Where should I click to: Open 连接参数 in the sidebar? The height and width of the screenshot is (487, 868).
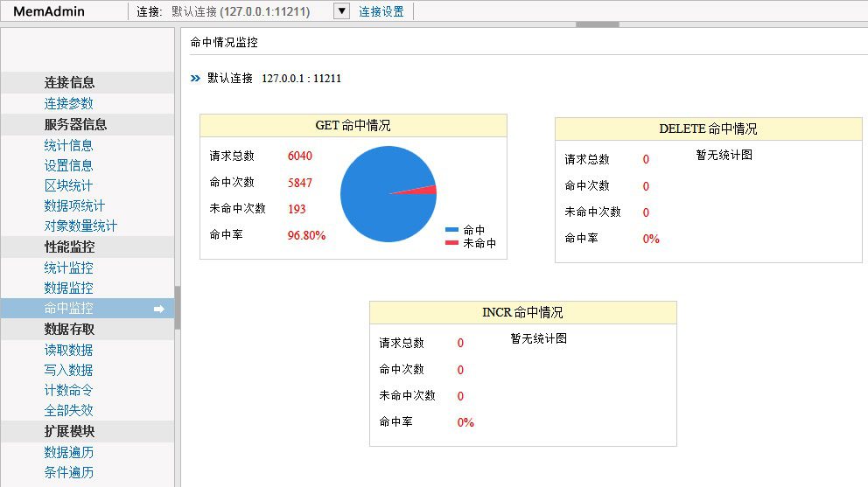point(68,103)
